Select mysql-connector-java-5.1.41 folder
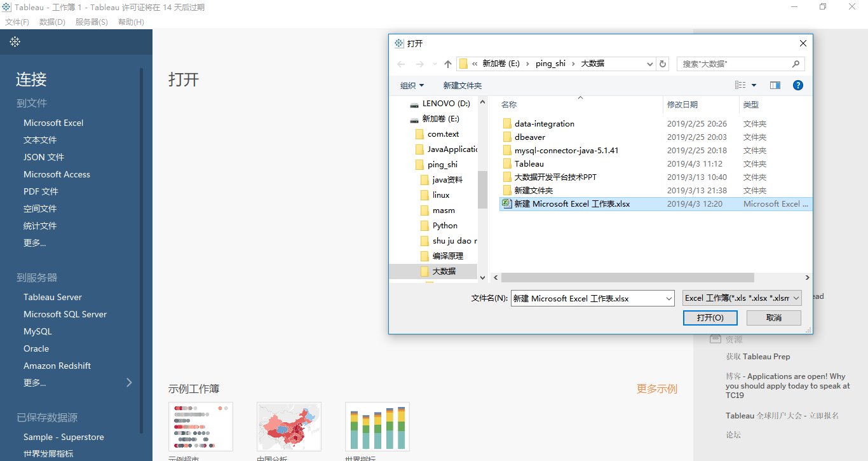868x461 pixels. point(560,151)
